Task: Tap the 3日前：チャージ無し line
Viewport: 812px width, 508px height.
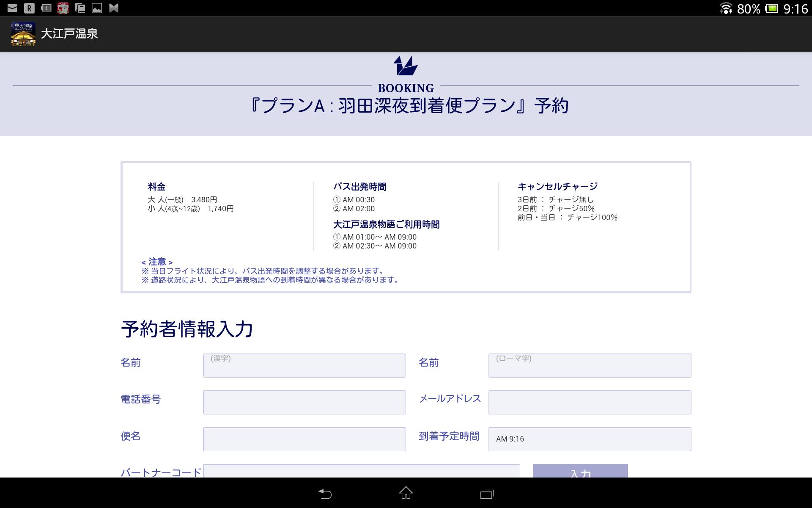Action: click(x=556, y=199)
